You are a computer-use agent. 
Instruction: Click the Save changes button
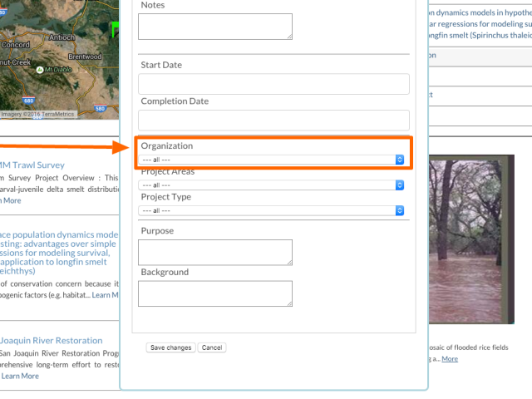170,347
